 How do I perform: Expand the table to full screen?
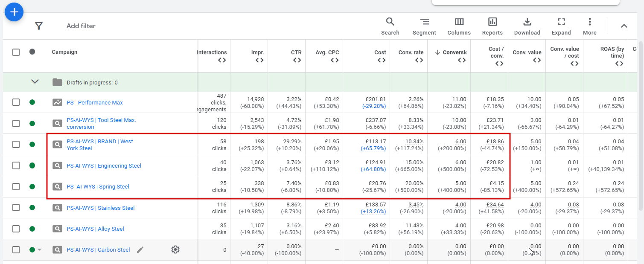pos(561,26)
